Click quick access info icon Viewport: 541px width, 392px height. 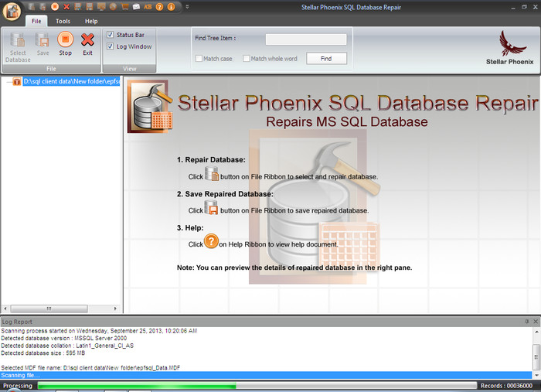[171, 6]
